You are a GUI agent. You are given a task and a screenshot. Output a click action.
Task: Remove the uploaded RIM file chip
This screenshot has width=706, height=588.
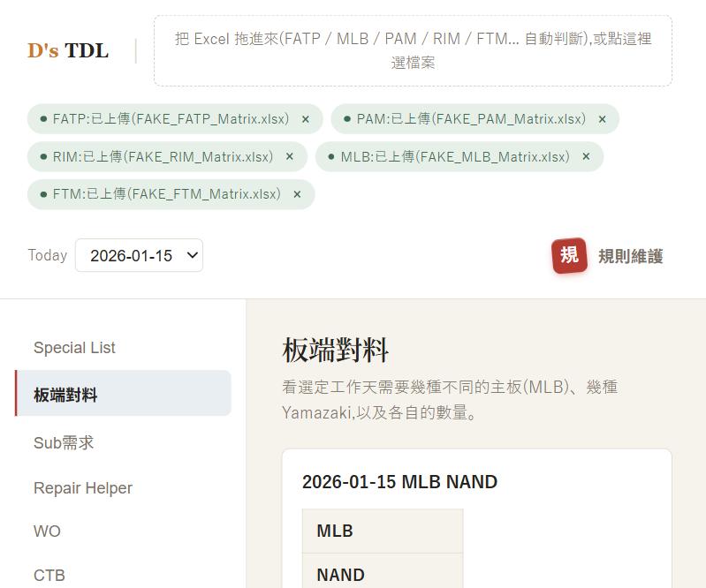pos(290,156)
